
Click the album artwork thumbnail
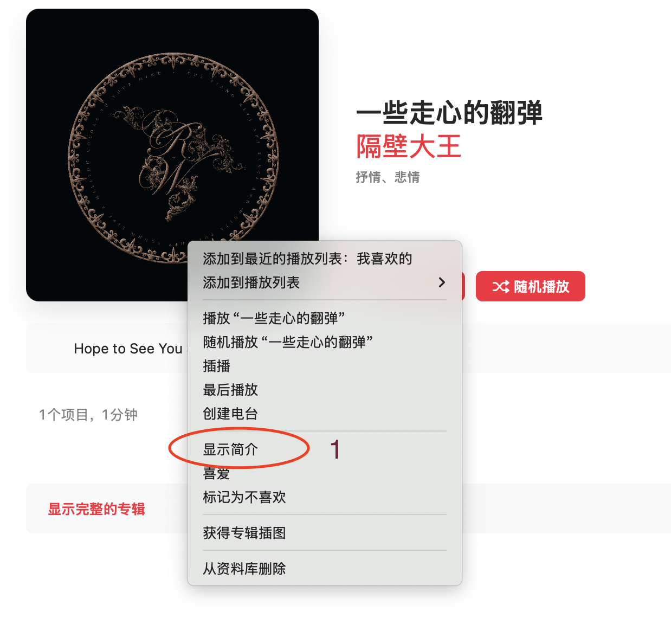coord(172,155)
